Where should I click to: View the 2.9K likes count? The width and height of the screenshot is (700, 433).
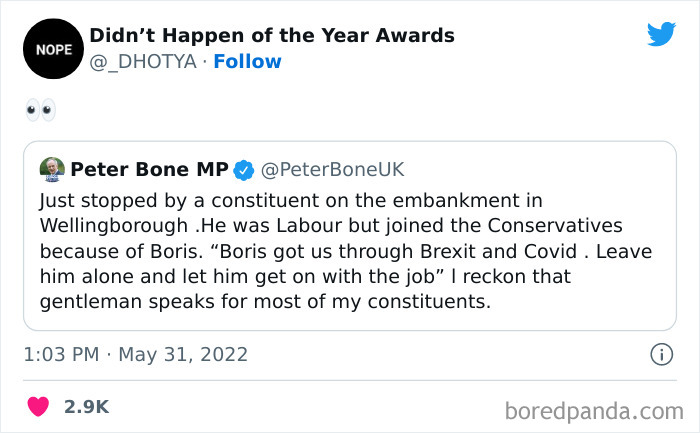(x=86, y=407)
